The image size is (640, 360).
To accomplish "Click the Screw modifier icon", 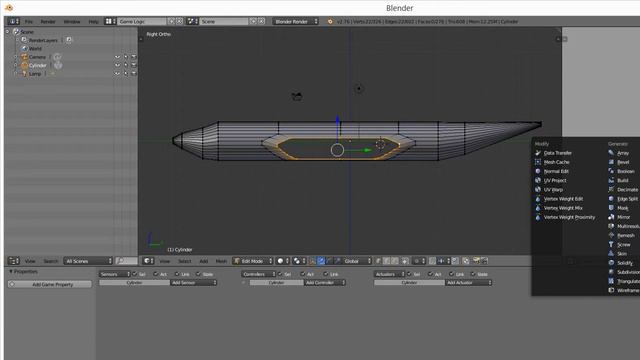I will coord(611,244).
